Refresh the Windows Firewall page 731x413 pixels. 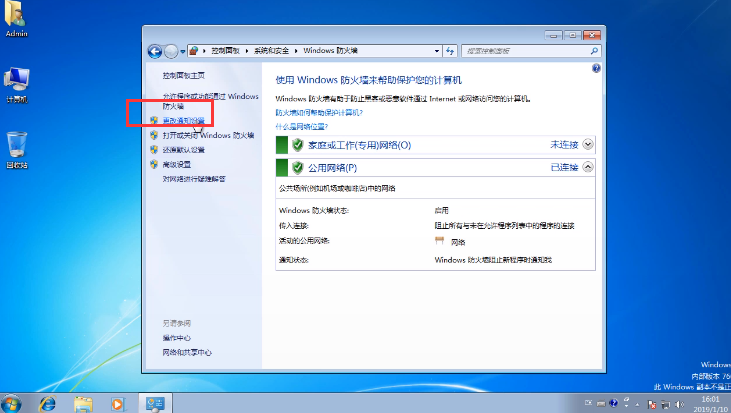tap(450, 51)
